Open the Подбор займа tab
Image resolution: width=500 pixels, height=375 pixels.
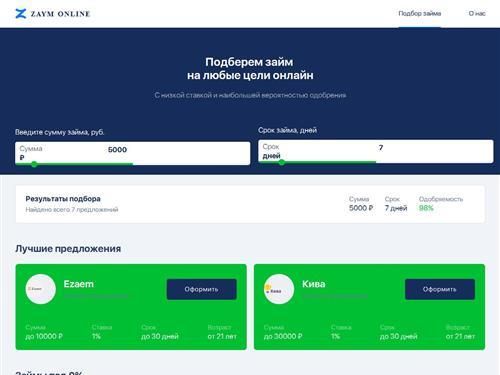click(x=420, y=14)
